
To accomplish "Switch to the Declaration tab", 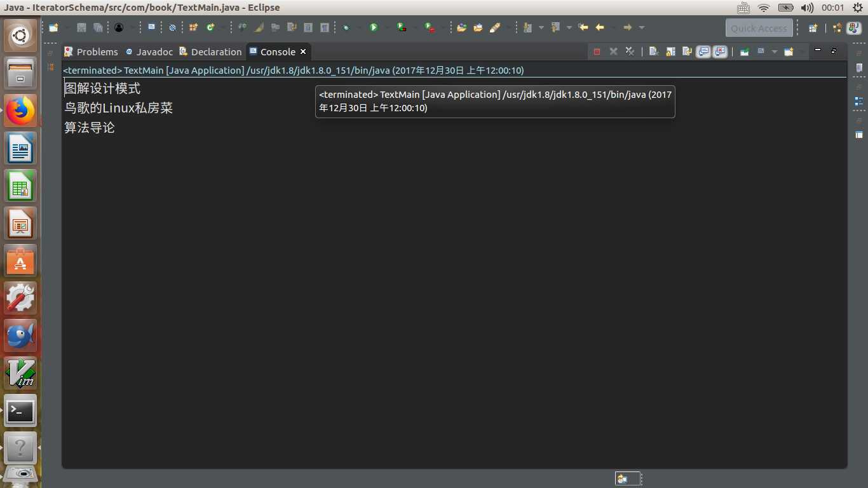I will click(x=210, y=51).
